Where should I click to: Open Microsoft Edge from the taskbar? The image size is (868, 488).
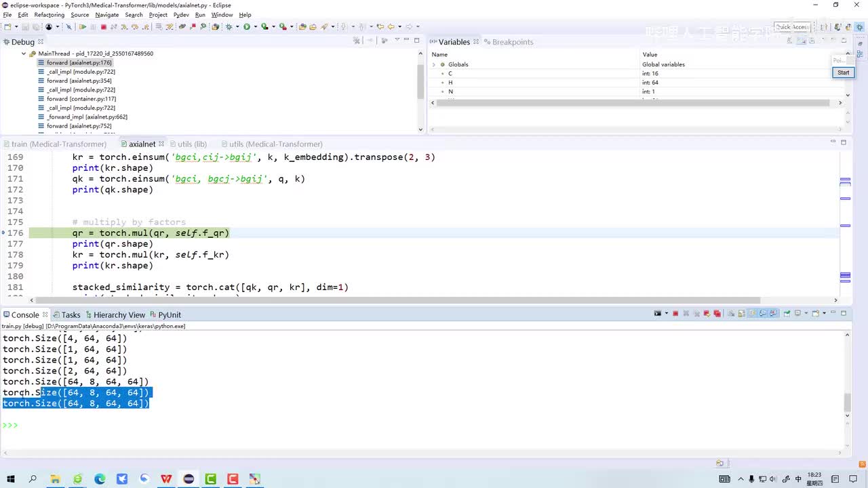pos(100,479)
